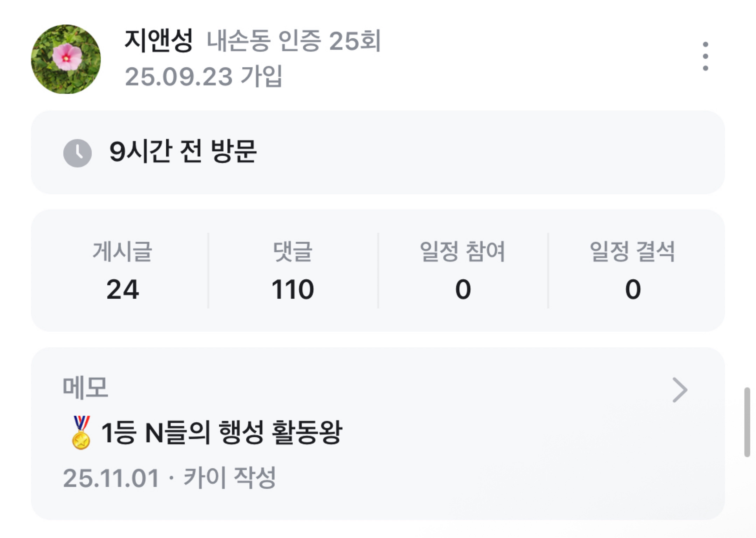Open the memo text 1등 N들의 행성 활동왕

(221, 432)
